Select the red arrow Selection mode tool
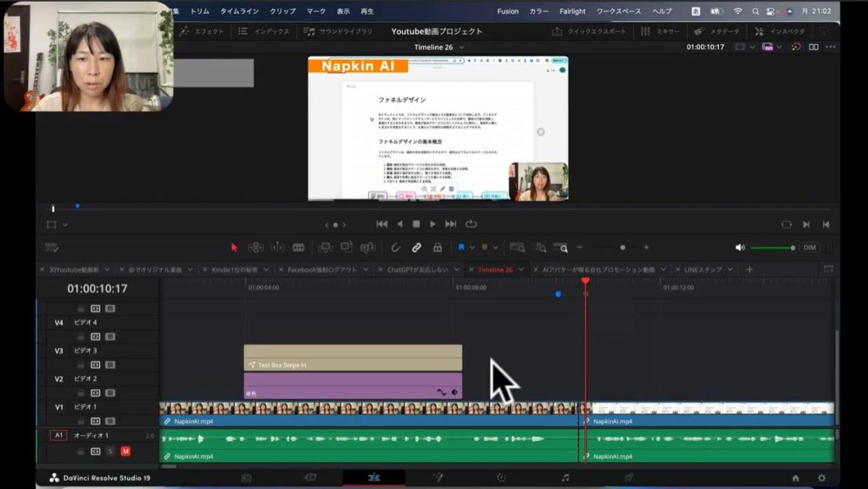The width and height of the screenshot is (868, 489). pyautogui.click(x=235, y=247)
